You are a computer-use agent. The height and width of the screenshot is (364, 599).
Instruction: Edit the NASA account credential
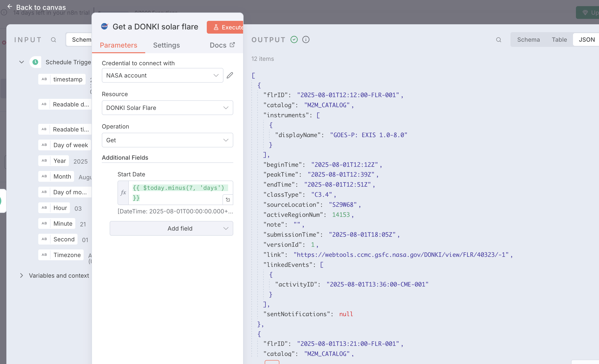(x=230, y=75)
